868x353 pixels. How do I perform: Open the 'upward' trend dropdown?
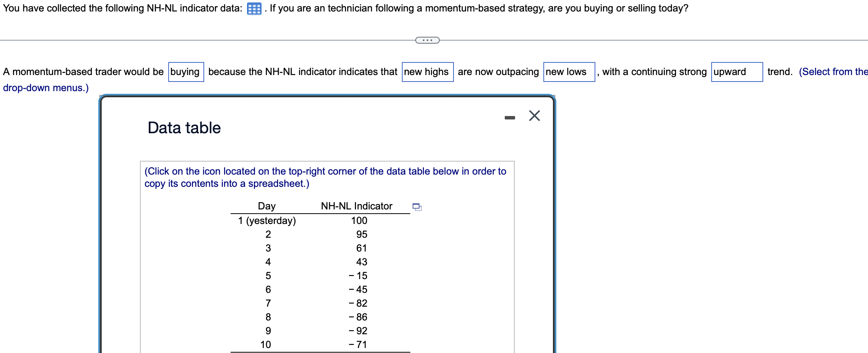[x=736, y=72]
